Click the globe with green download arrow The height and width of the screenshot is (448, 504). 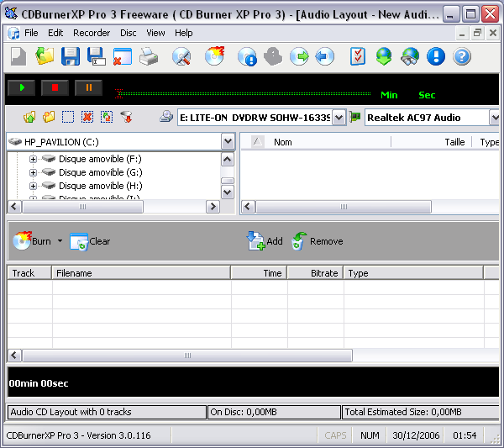coord(384,56)
